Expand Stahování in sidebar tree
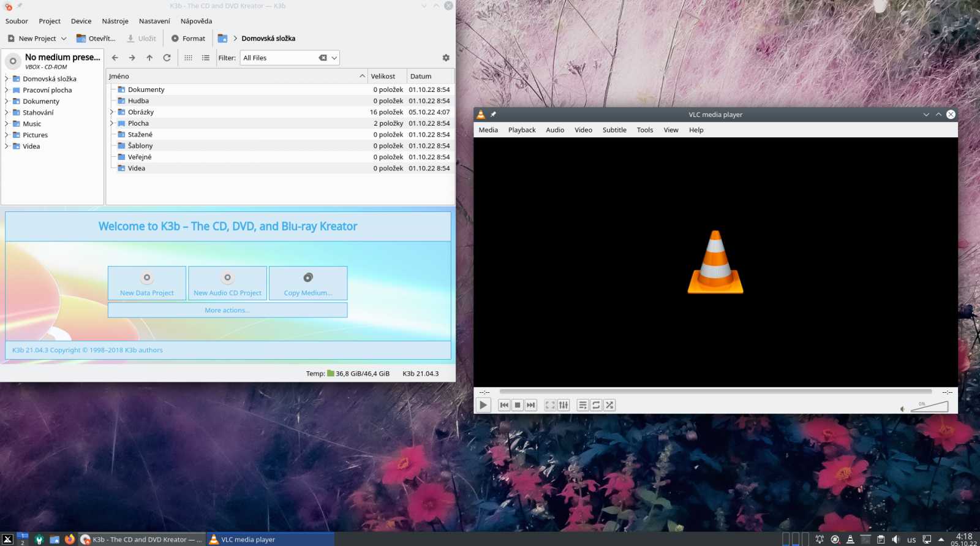 7,112
